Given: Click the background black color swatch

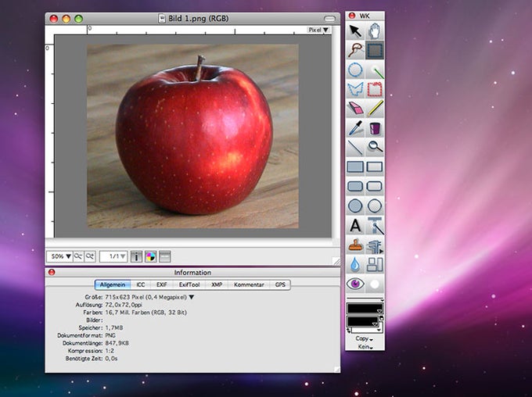Looking at the screenshot, I should tap(363, 321).
